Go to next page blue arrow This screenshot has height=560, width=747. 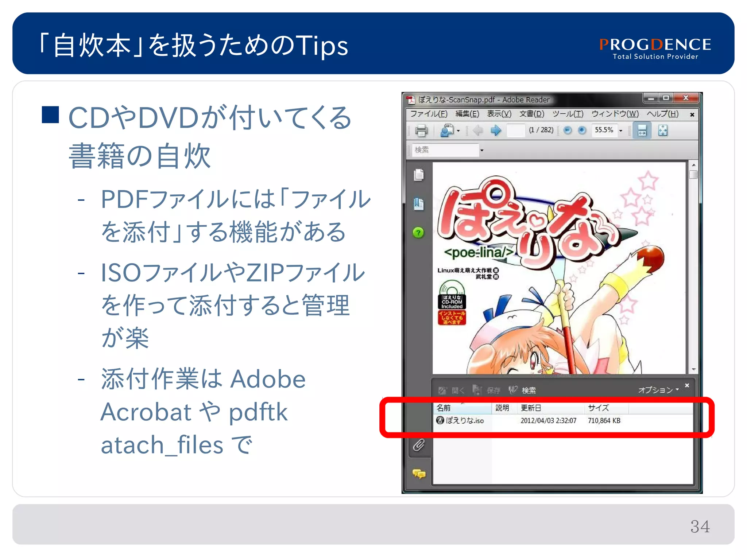click(x=496, y=130)
